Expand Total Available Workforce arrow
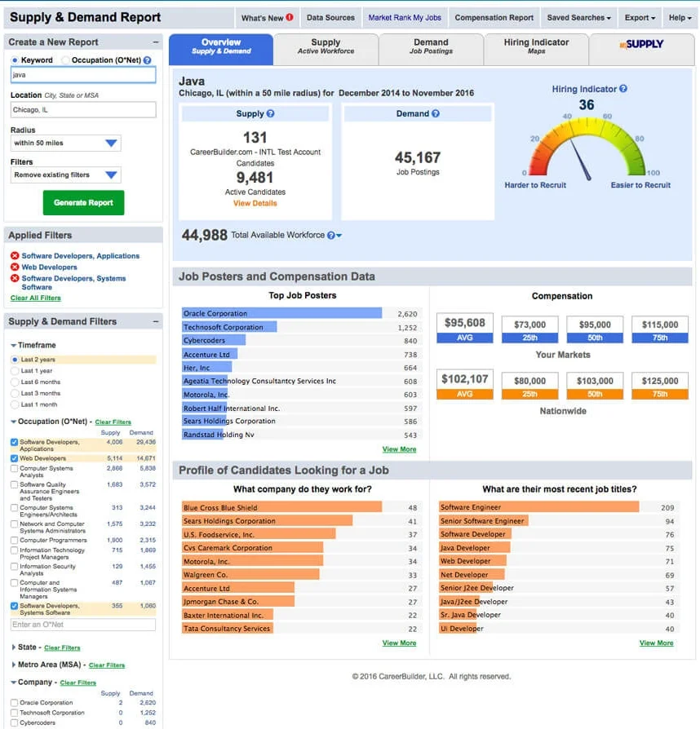Viewport: 700px width, 729px height. pyautogui.click(x=339, y=236)
